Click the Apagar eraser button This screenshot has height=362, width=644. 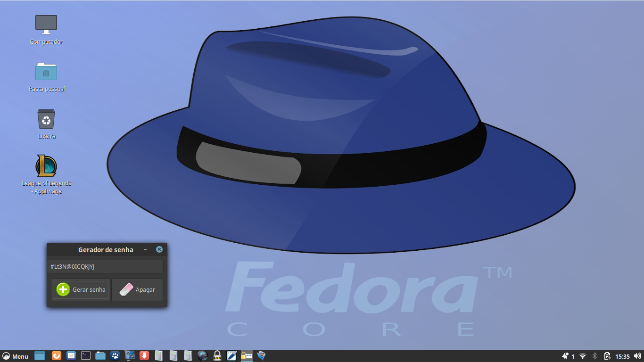click(137, 289)
